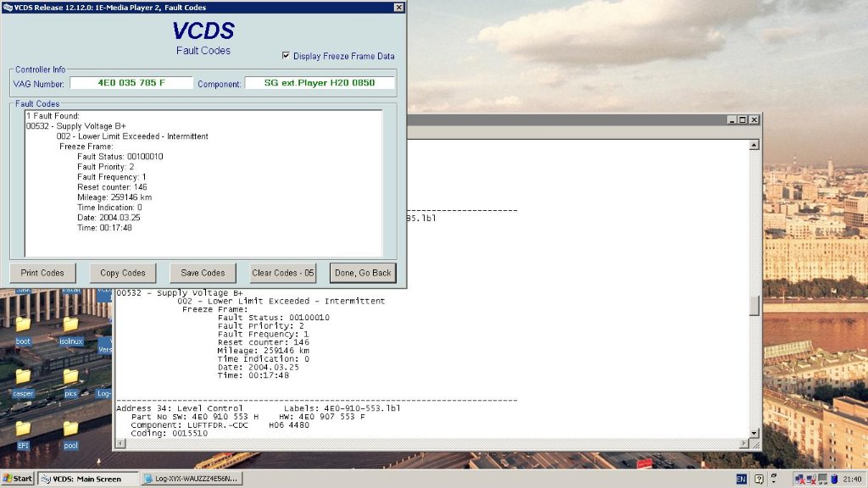The height and width of the screenshot is (488, 868).
Task: Open the boot folder on desktop
Action: click(x=23, y=324)
